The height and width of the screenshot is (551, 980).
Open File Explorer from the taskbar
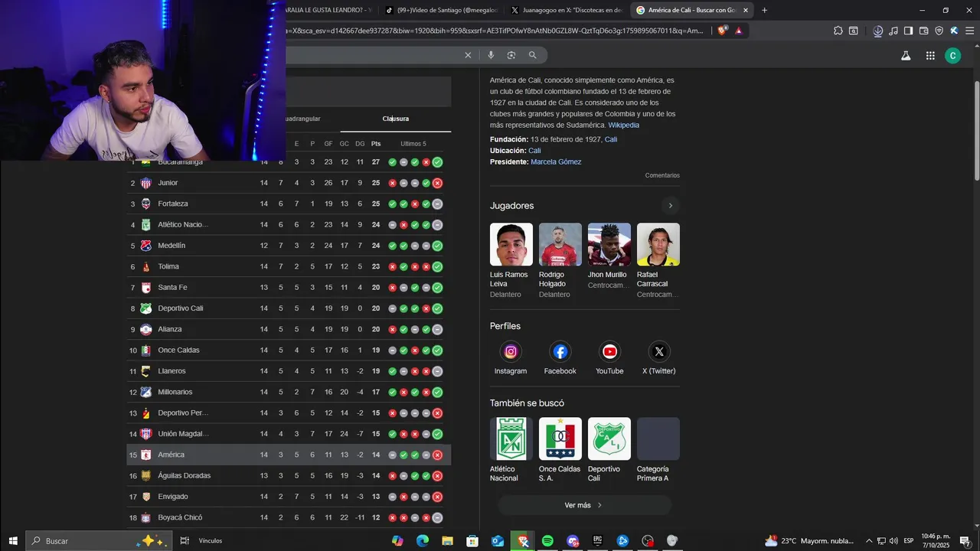[x=447, y=540]
